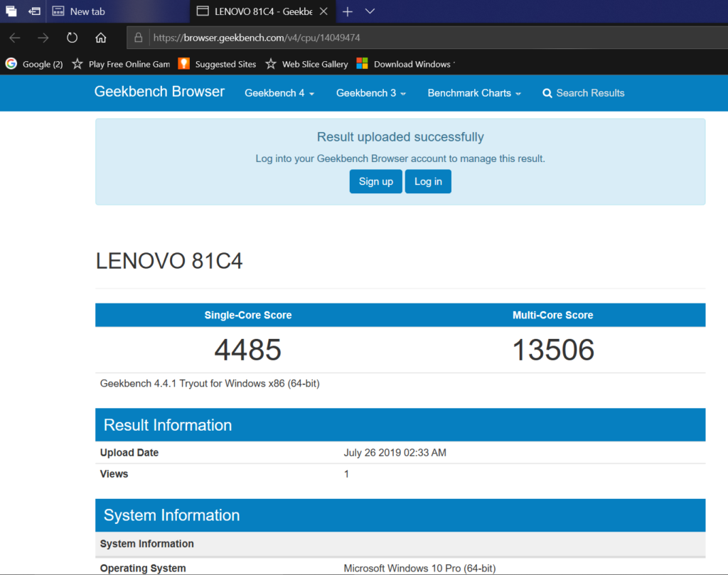The width and height of the screenshot is (728, 575).
Task: Open the Google (2) favorite
Action: click(34, 64)
